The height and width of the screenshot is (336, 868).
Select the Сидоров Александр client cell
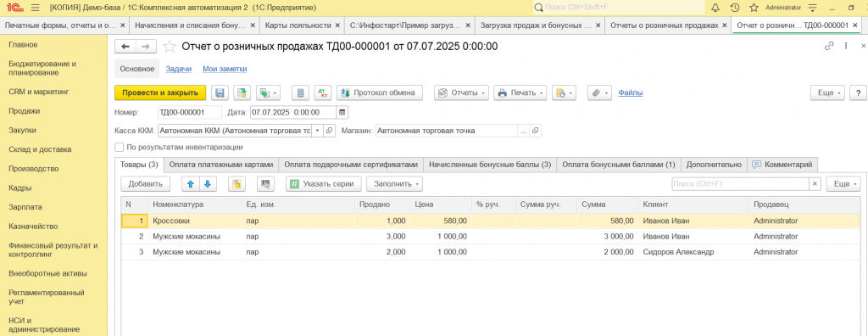pyautogui.click(x=693, y=252)
